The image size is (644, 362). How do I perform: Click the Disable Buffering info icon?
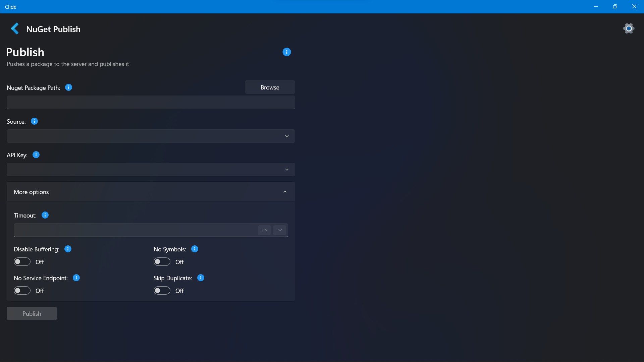click(68, 249)
